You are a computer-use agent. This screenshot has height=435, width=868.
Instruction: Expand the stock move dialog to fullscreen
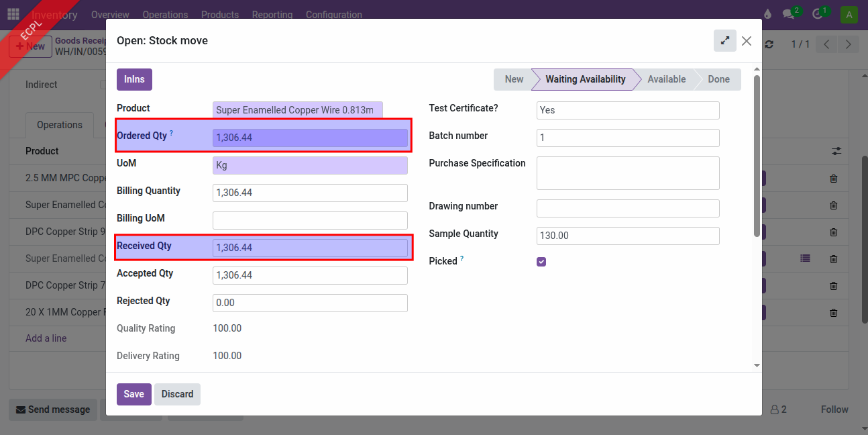724,41
